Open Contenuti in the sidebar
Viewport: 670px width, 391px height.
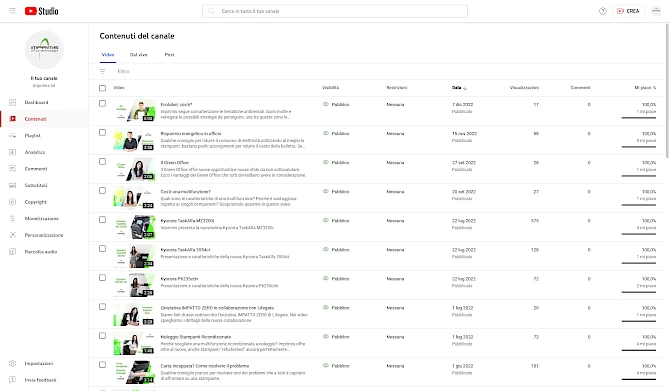point(44,119)
